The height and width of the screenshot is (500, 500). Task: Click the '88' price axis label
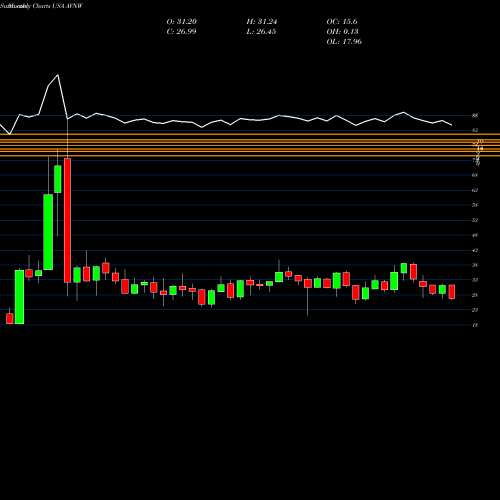475,116
